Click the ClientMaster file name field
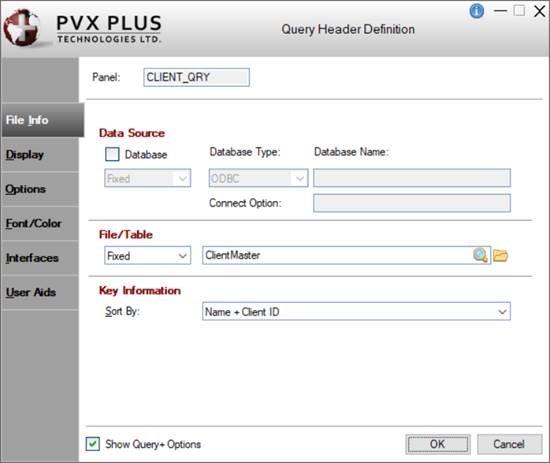Screen dimensions: 550x463 point(337,255)
